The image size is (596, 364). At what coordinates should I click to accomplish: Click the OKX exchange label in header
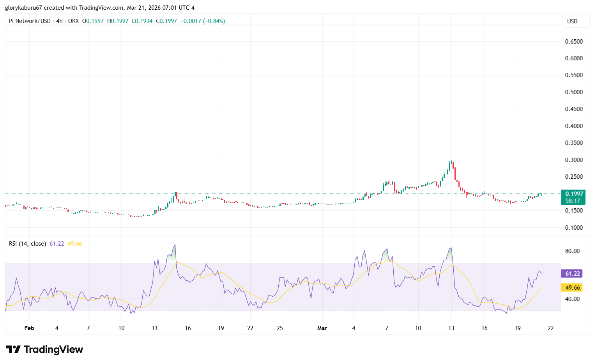coord(73,21)
